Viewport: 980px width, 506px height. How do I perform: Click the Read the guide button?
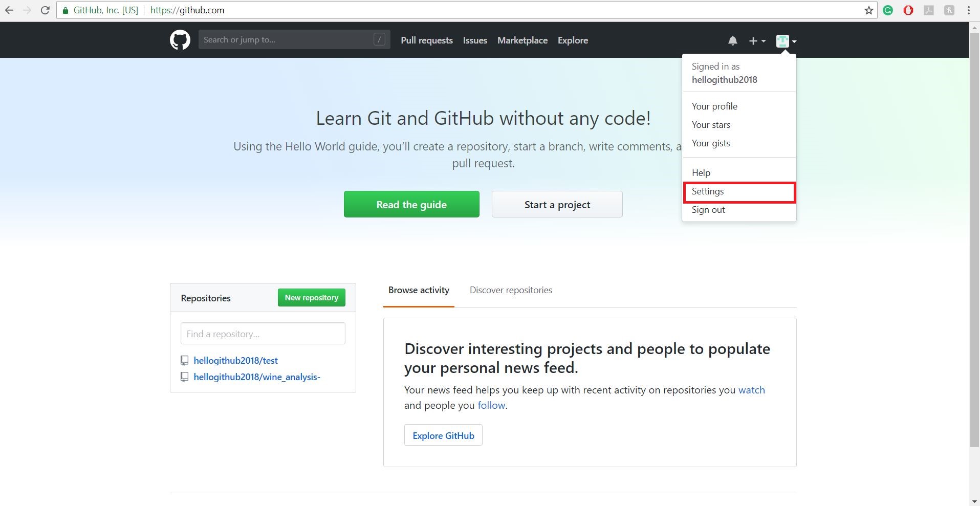click(411, 204)
